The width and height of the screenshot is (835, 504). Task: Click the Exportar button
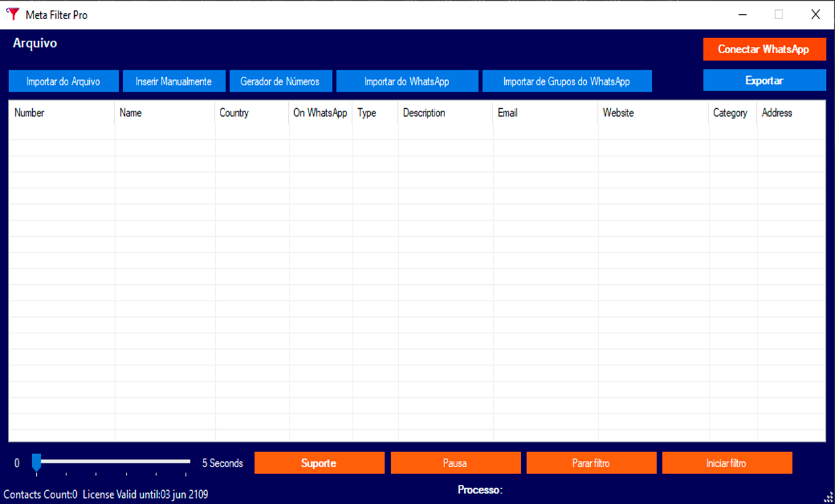pos(764,81)
